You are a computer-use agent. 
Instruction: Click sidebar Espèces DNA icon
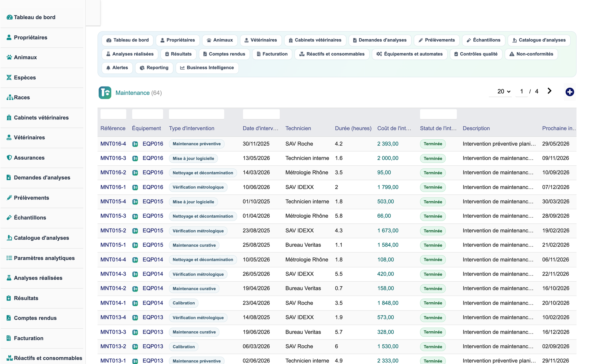[9, 77]
